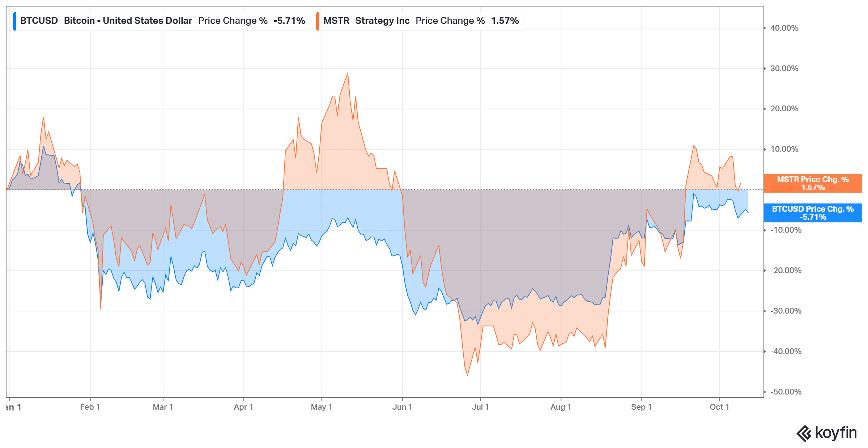The width and height of the screenshot is (868, 448).
Task: Click the Feb 1 date axis label
Action: tap(90, 407)
